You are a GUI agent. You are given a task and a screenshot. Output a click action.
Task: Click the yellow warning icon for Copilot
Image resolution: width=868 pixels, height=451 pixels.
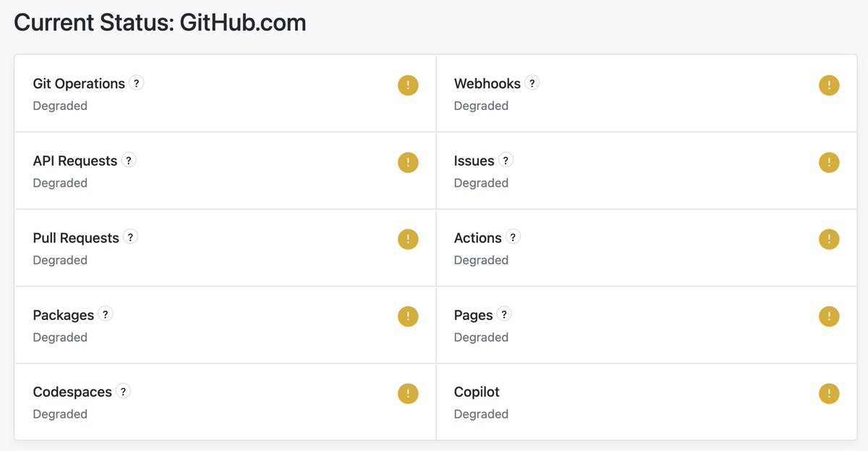click(829, 394)
